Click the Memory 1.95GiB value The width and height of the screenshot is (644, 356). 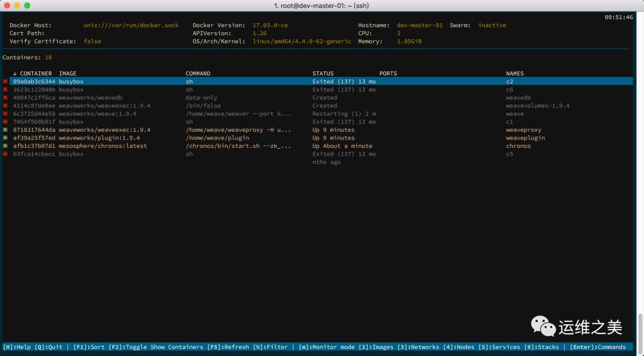409,42
